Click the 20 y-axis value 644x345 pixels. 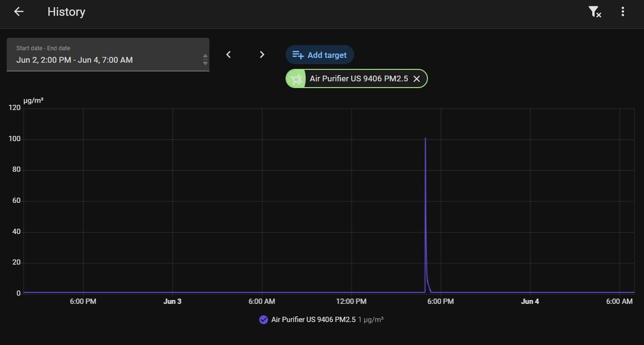(x=17, y=263)
